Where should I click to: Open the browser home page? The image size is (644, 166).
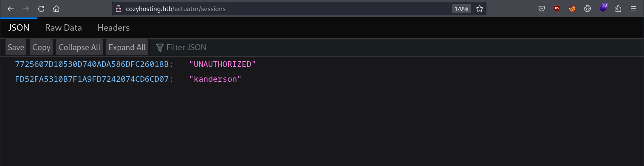click(56, 9)
